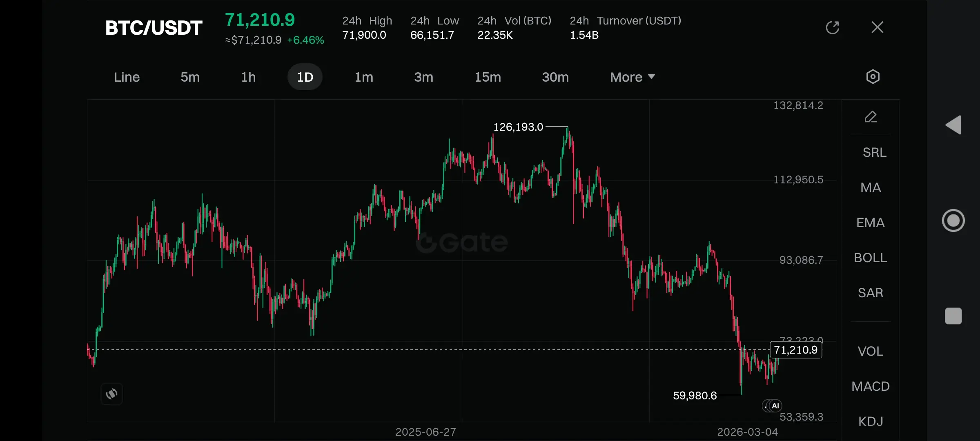This screenshot has height=441, width=980.
Task: Open chart settings hexagon icon
Action: tap(873, 77)
